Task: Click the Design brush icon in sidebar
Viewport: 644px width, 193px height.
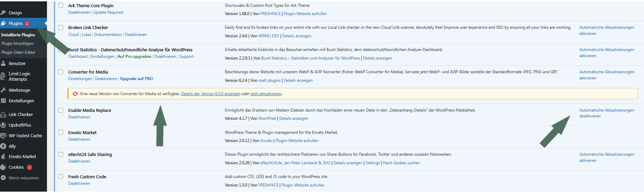Action: click(3, 13)
